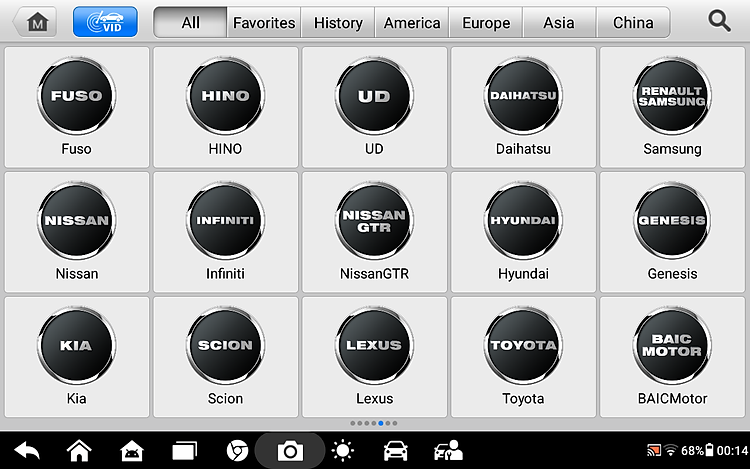Open the BAICMotor brand

click(x=672, y=357)
